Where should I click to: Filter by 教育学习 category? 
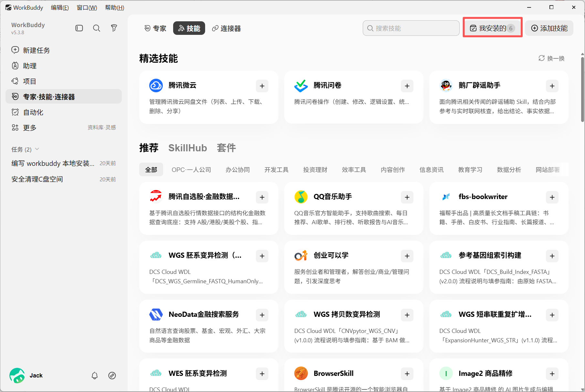click(x=470, y=169)
